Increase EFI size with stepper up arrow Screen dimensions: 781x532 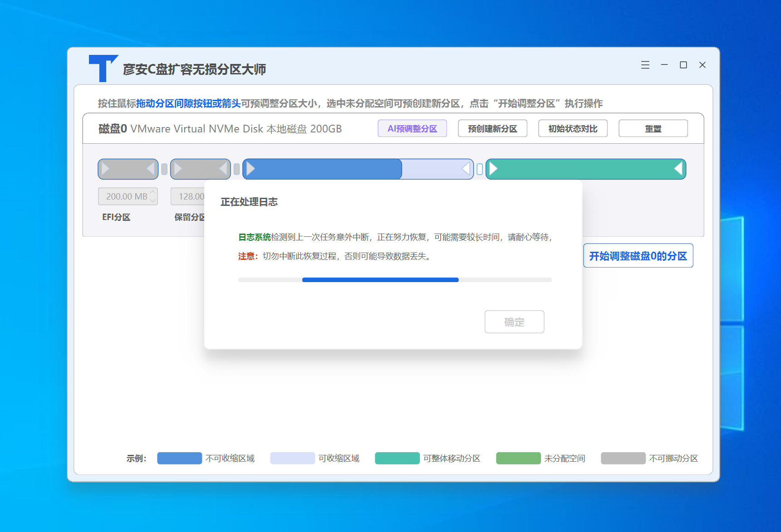tap(153, 193)
